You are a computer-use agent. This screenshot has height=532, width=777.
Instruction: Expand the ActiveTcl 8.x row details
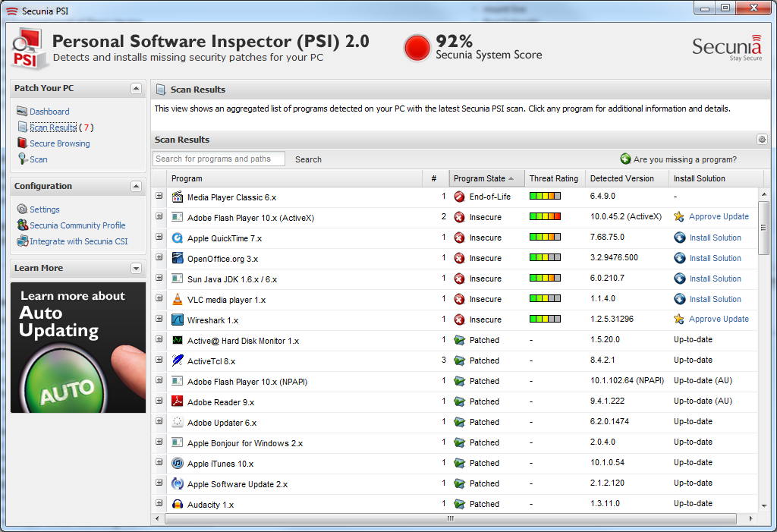(159, 360)
